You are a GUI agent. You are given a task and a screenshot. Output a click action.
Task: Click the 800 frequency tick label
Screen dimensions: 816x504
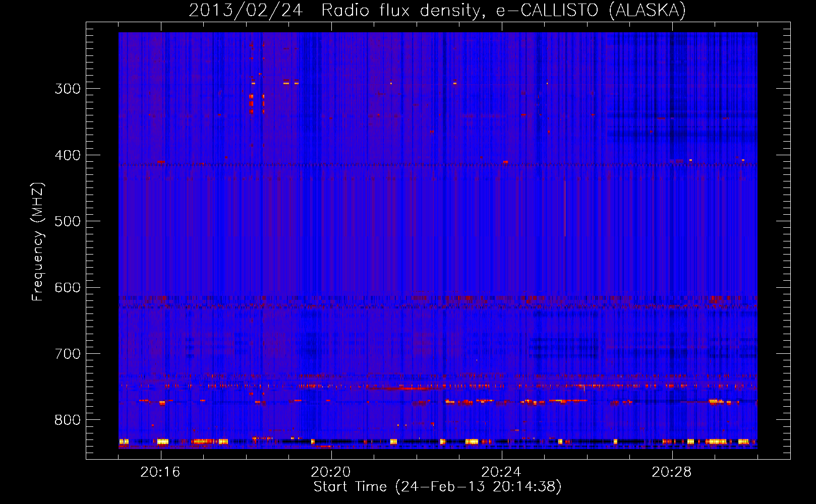pyautogui.click(x=68, y=420)
